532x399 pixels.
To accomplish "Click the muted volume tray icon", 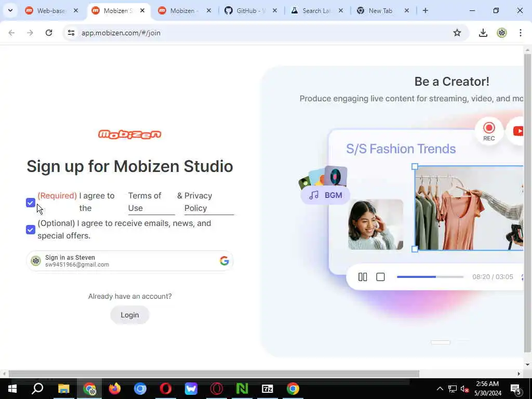I will click(x=464, y=389).
